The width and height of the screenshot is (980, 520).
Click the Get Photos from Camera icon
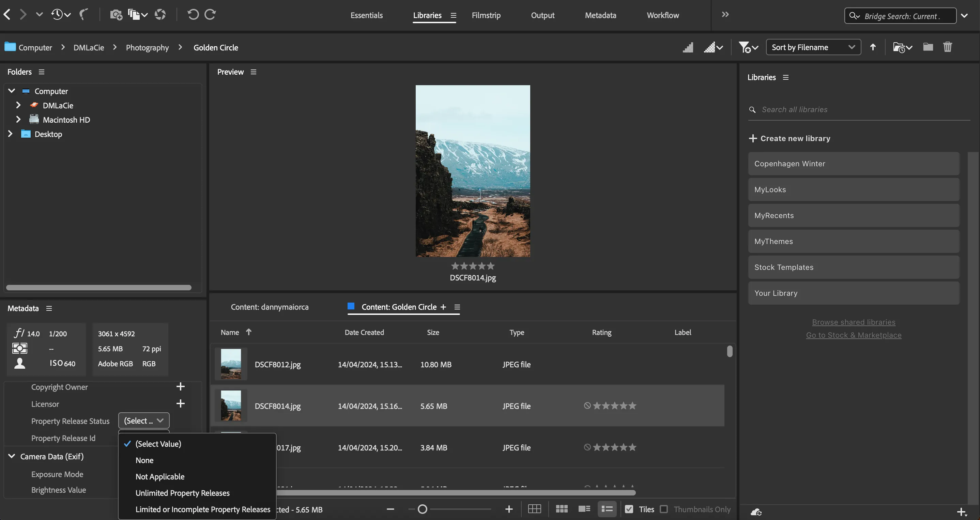[116, 14]
